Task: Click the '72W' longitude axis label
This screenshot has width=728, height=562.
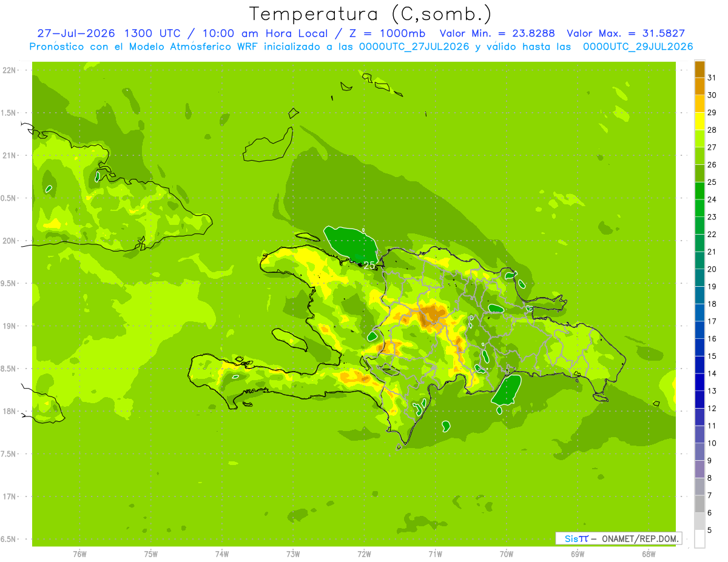Action: [364, 554]
